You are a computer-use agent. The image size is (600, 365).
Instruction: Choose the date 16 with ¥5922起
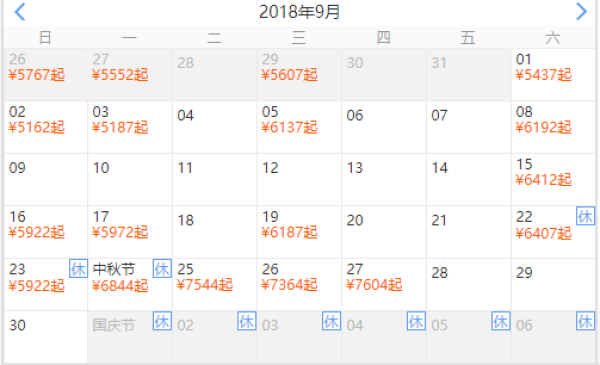[46, 232]
